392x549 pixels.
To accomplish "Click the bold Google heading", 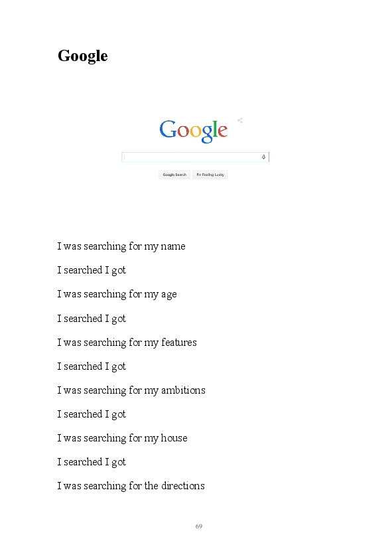I will click(x=82, y=56).
